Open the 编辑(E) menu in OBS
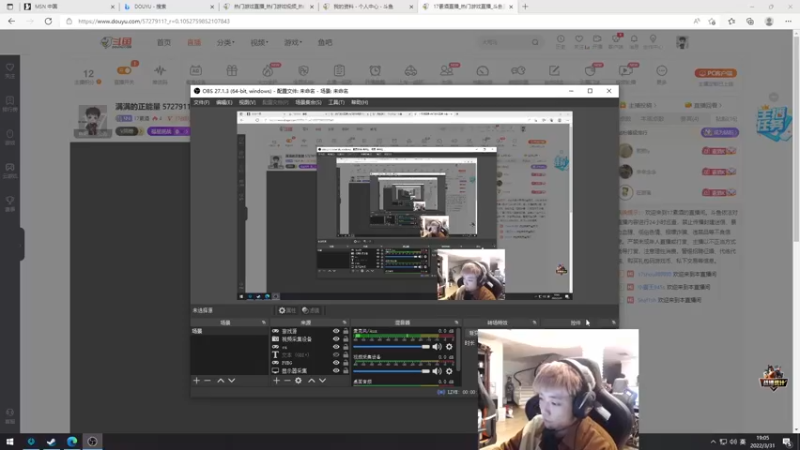 point(224,103)
